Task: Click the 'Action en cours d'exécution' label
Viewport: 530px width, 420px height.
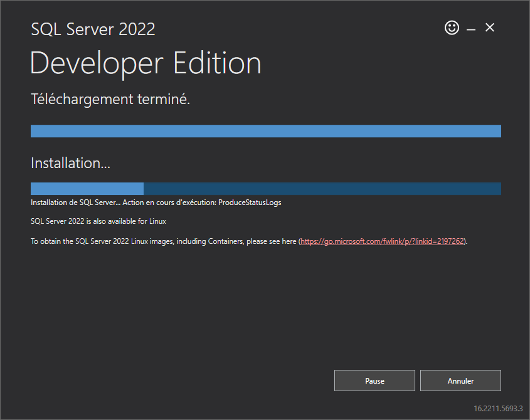Action: pos(169,202)
